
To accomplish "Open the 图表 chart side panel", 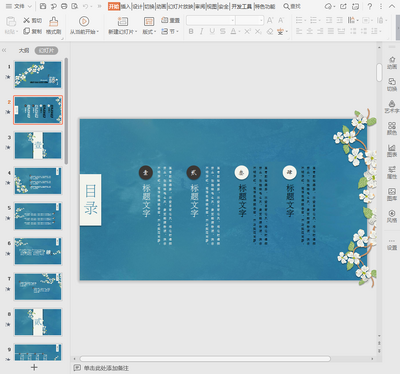I will [392, 150].
